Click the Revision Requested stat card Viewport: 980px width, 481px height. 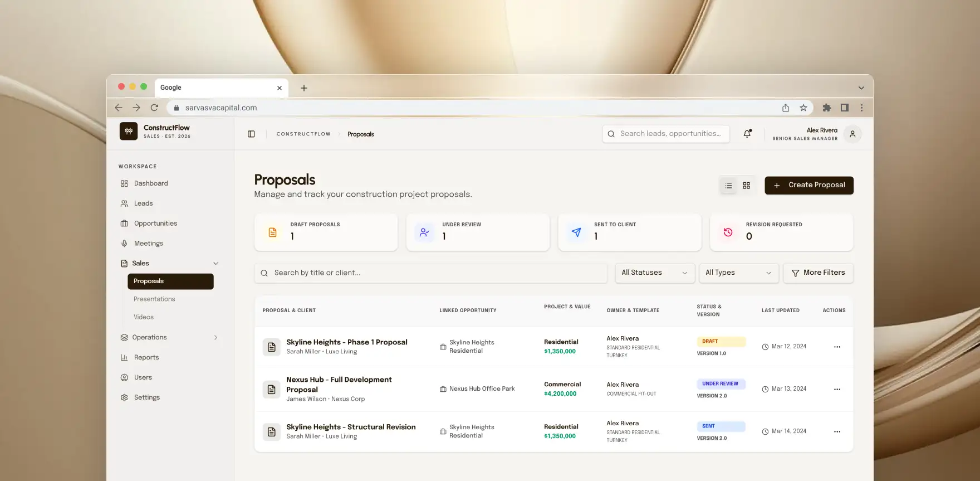click(x=782, y=232)
